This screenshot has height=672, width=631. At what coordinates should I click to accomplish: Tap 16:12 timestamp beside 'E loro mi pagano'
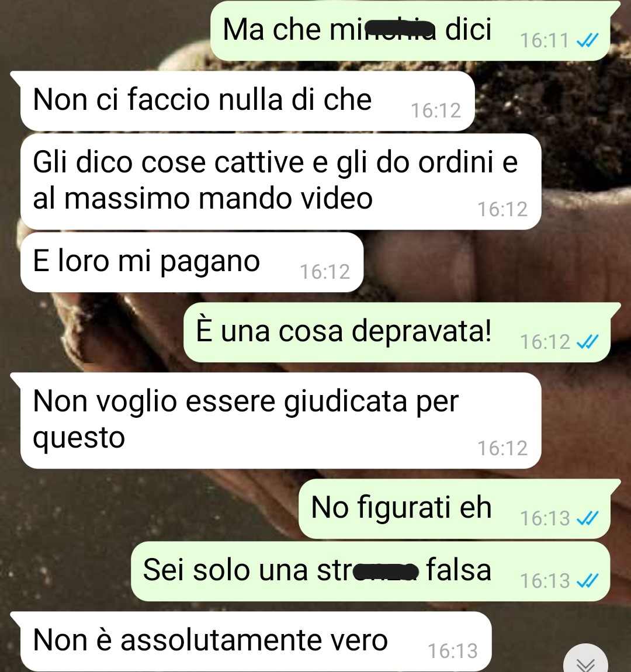point(325,272)
